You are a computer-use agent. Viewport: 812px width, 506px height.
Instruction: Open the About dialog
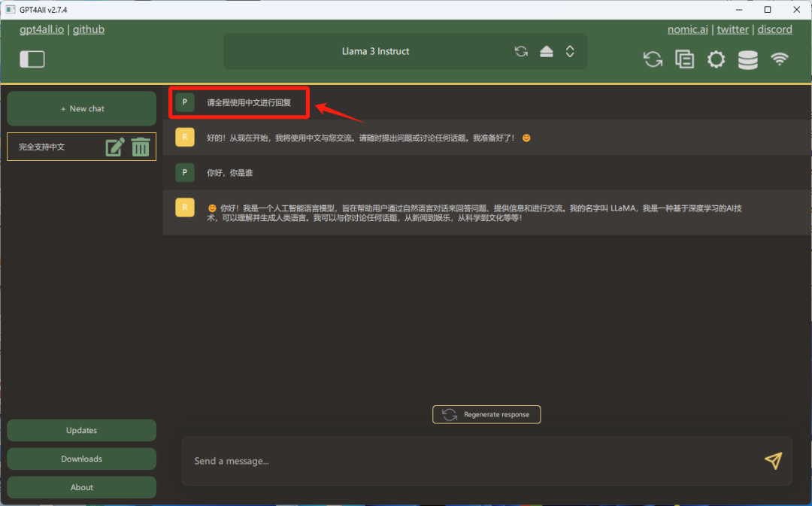click(x=82, y=487)
